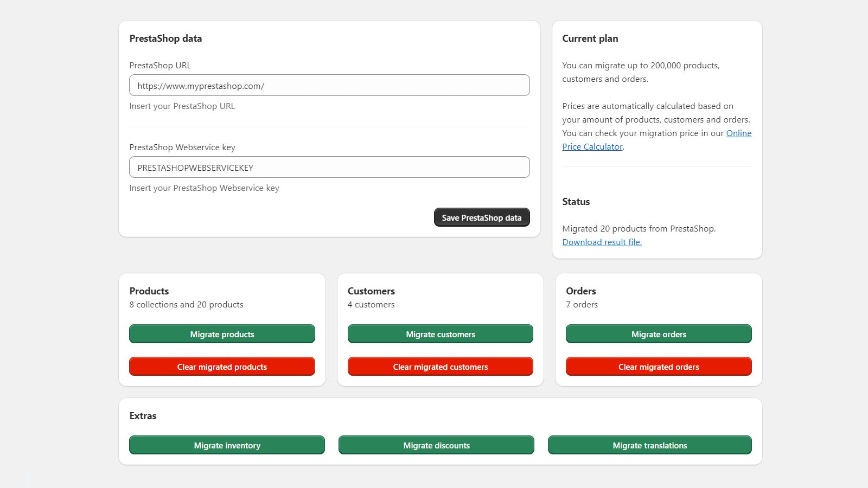Migrate discounts

tap(436, 445)
